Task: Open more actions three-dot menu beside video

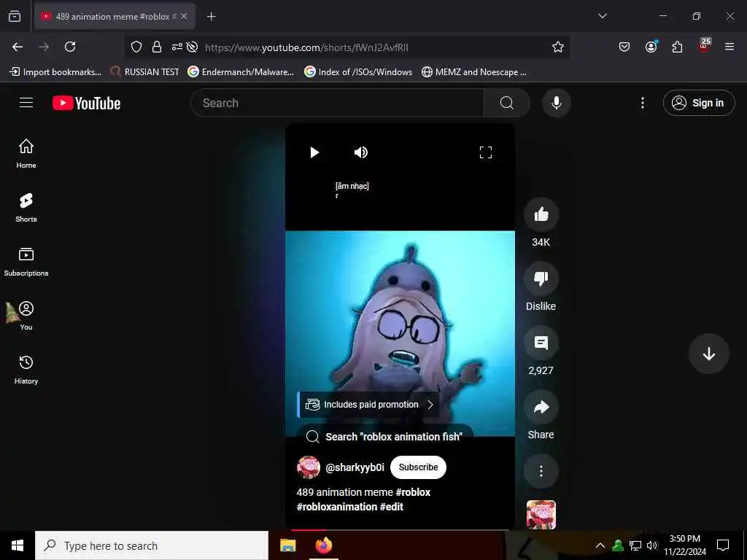Action: point(541,471)
